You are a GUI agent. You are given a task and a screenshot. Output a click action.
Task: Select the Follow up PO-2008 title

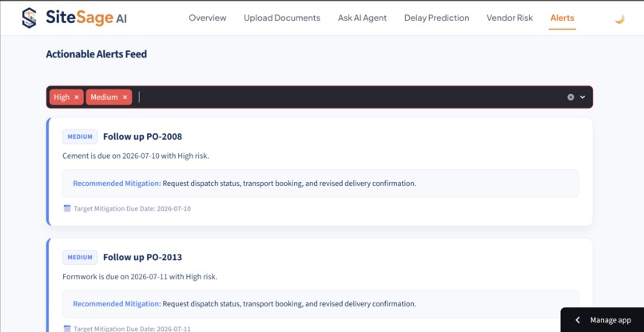pyautogui.click(x=142, y=136)
